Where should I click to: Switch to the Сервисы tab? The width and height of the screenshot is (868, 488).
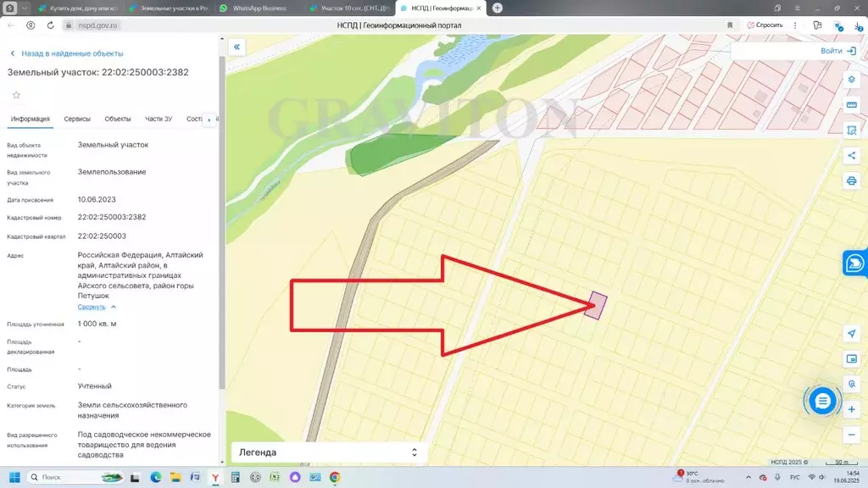pos(77,119)
